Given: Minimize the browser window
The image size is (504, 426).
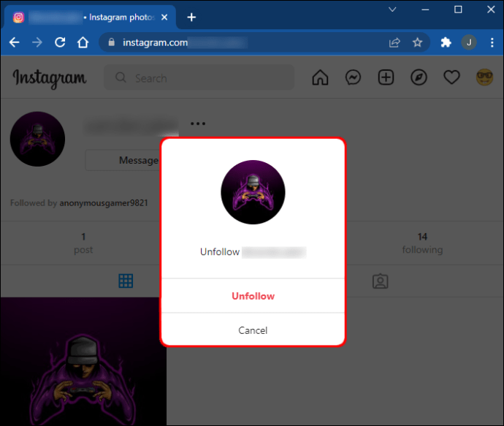Looking at the screenshot, I should click(425, 9).
